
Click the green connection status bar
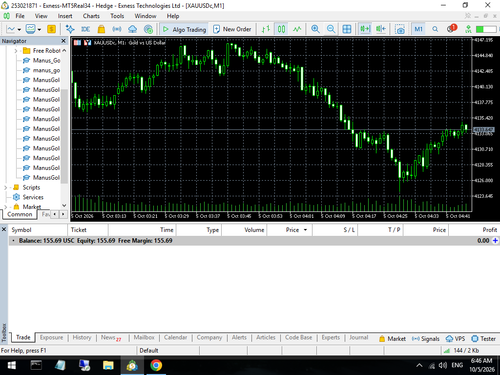486,29
